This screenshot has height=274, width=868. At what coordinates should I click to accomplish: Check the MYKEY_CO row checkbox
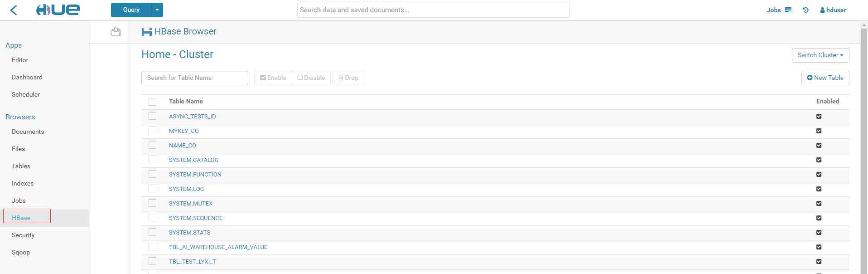[x=152, y=131]
